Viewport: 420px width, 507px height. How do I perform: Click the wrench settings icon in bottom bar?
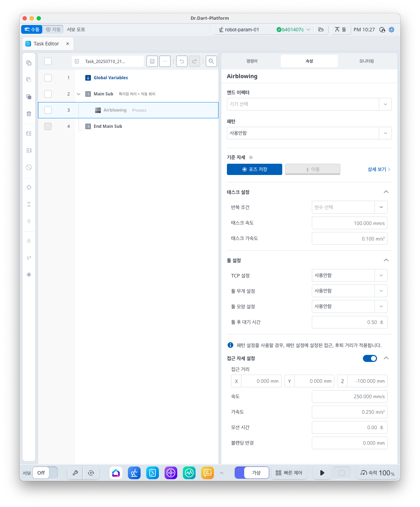(75, 473)
